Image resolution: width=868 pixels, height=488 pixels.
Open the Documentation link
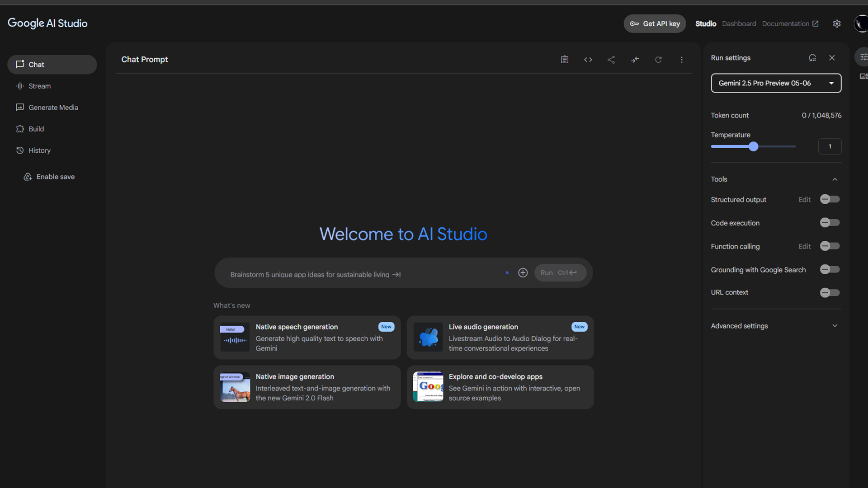(790, 23)
